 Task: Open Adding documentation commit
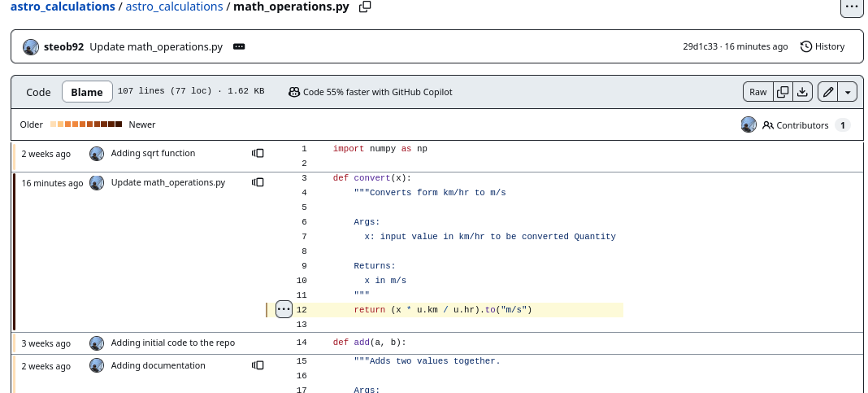[x=158, y=365]
